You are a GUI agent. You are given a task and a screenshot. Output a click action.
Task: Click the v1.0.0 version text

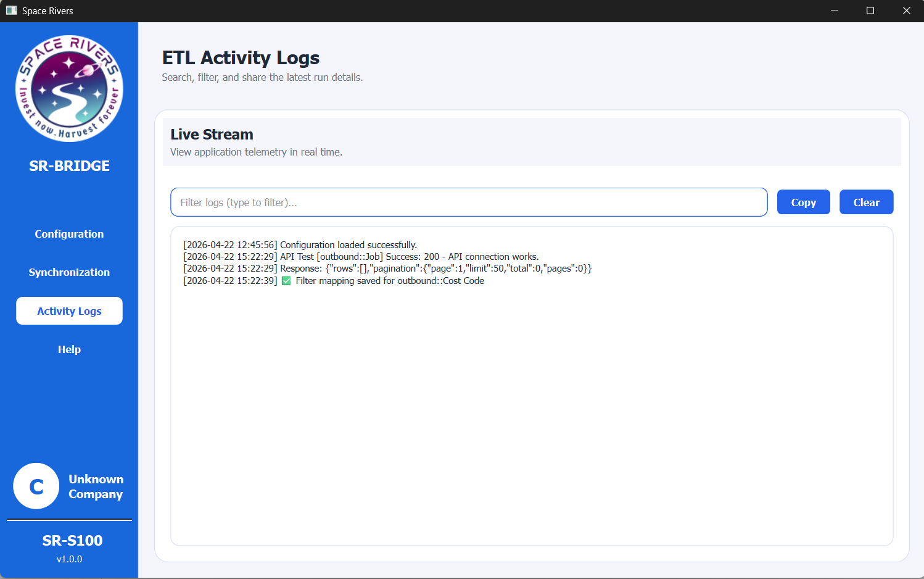click(69, 559)
